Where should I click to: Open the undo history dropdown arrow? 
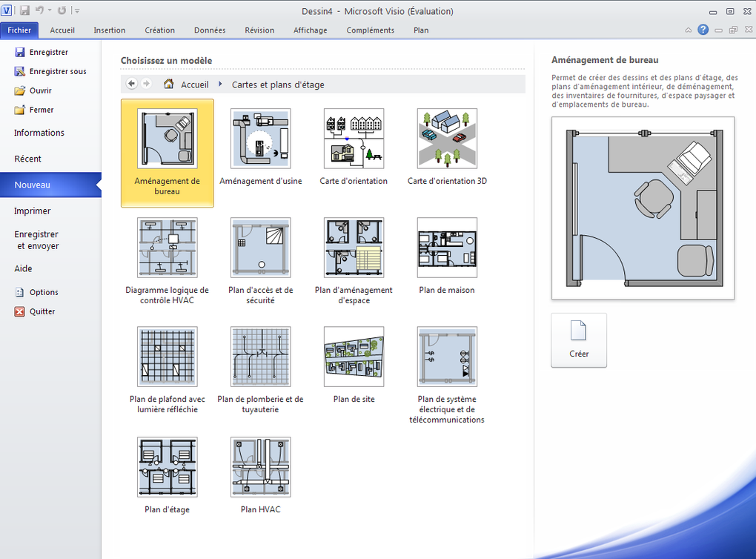click(50, 11)
